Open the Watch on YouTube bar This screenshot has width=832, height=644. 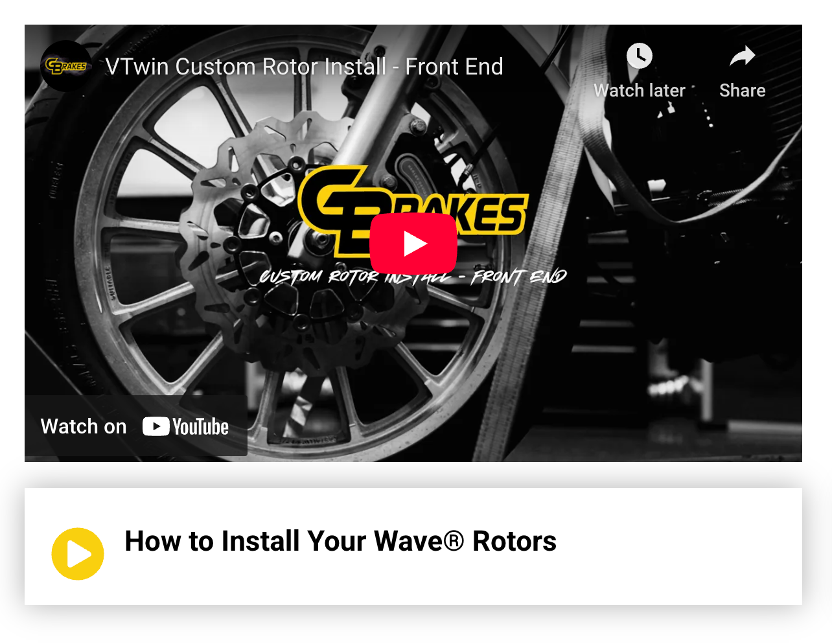coord(136,426)
